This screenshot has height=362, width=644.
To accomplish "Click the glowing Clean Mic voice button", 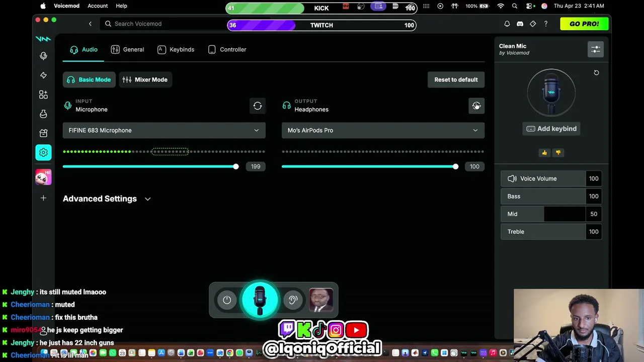I will (260, 300).
